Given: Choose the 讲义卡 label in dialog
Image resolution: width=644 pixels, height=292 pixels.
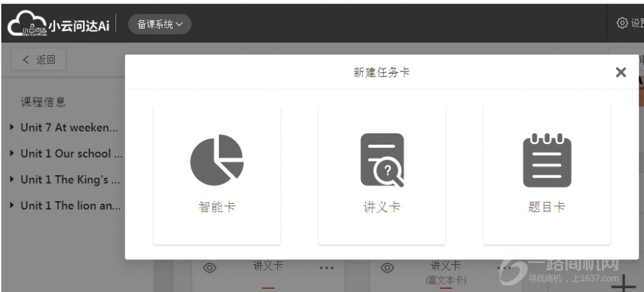Looking at the screenshot, I should (382, 206).
